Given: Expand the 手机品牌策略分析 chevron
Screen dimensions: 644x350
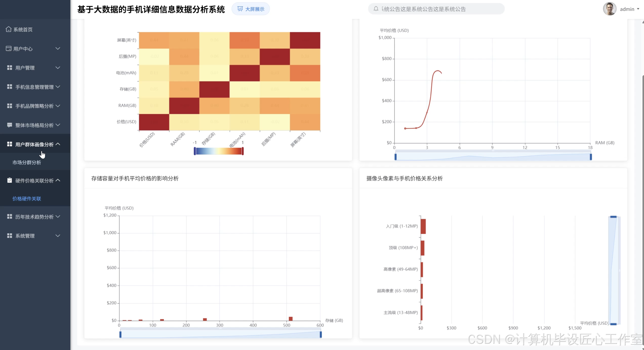Looking at the screenshot, I should click(58, 106).
